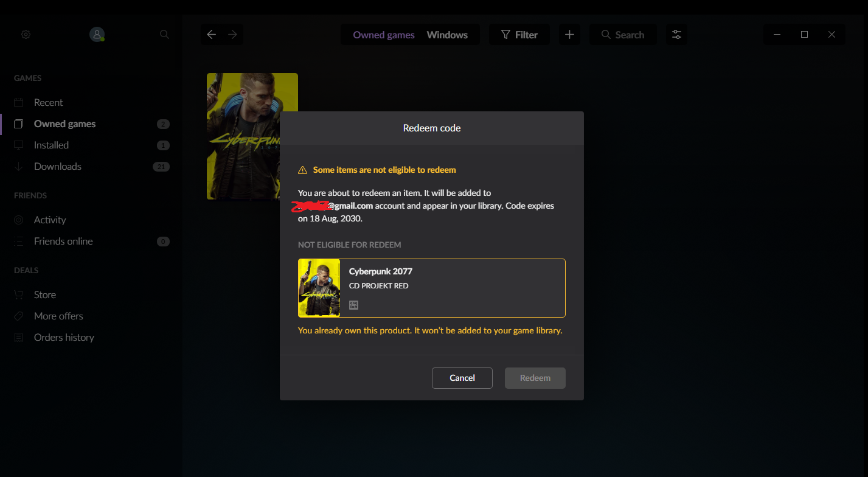
Task: Click the Friends online list icon
Action: (x=19, y=241)
